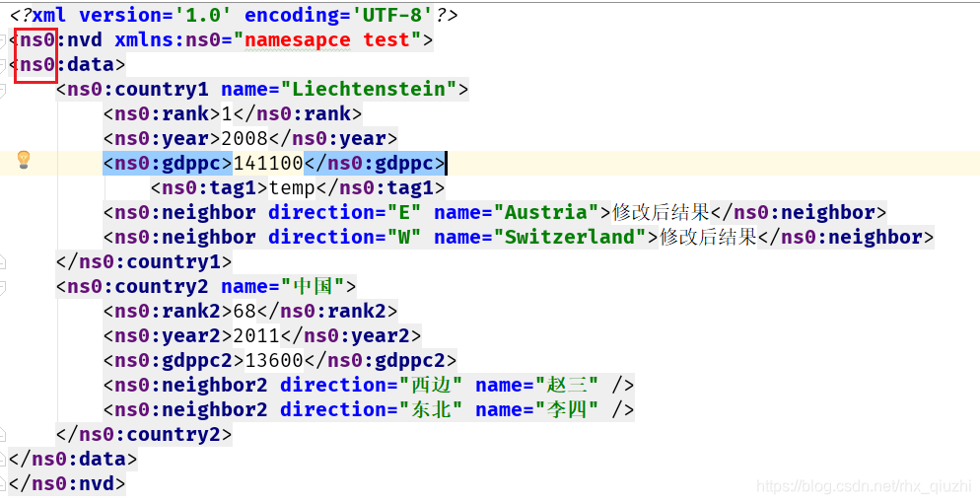Click the version value '1.0'
Screen dimensions: 980x504
coord(203,15)
